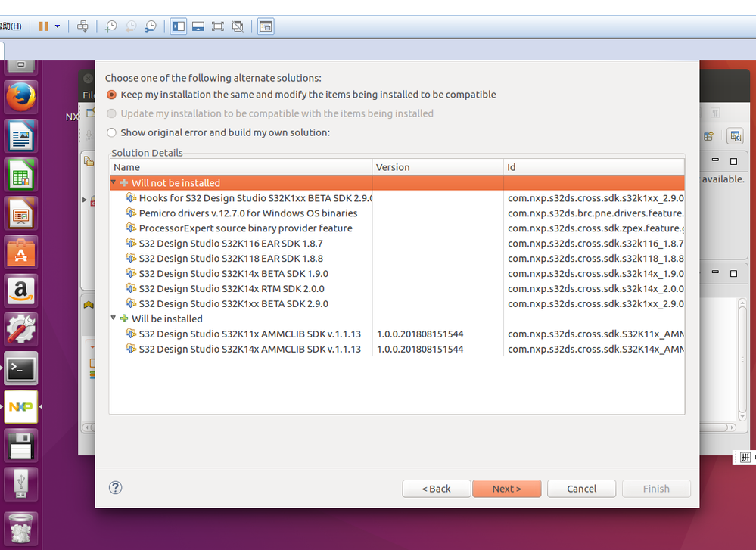Click the open perspective icon in background IDE
756x550 pixels.
pyautogui.click(x=708, y=136)
